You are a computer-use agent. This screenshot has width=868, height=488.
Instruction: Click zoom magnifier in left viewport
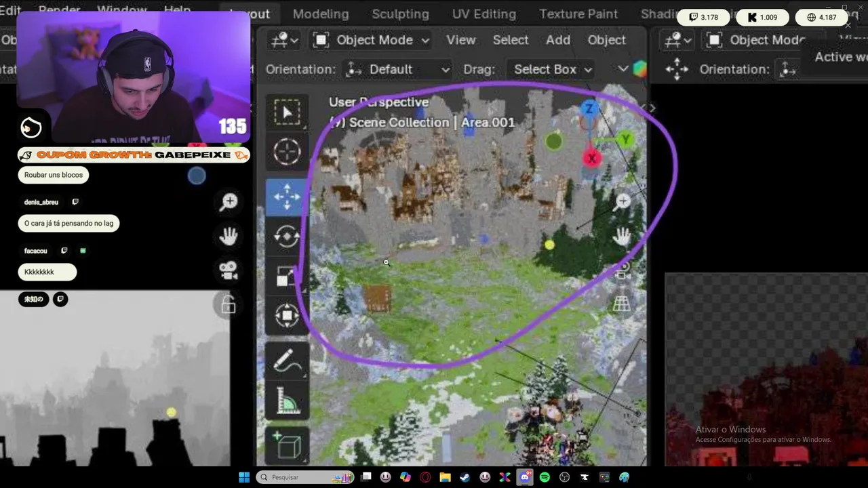[229, 201]
